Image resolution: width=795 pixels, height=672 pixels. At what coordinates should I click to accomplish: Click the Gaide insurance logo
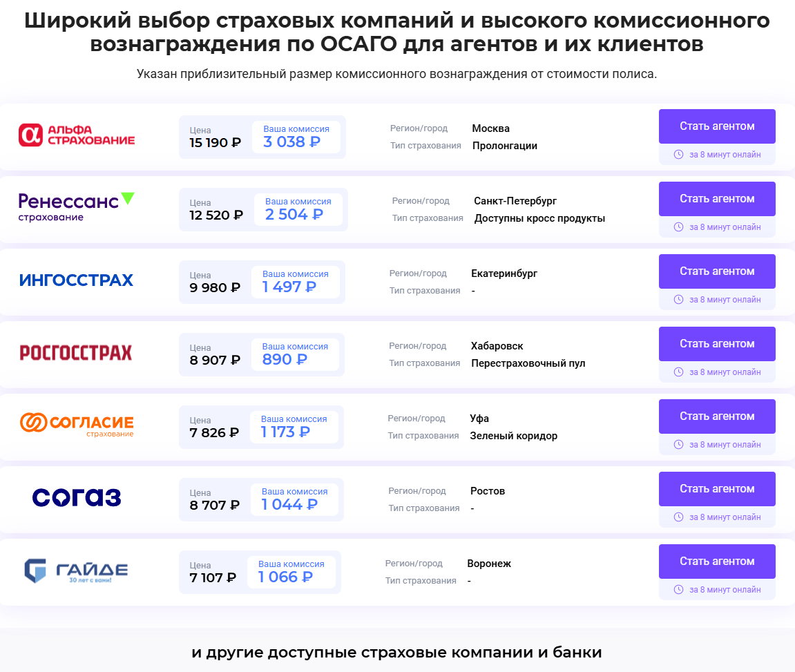pos(77,570)
